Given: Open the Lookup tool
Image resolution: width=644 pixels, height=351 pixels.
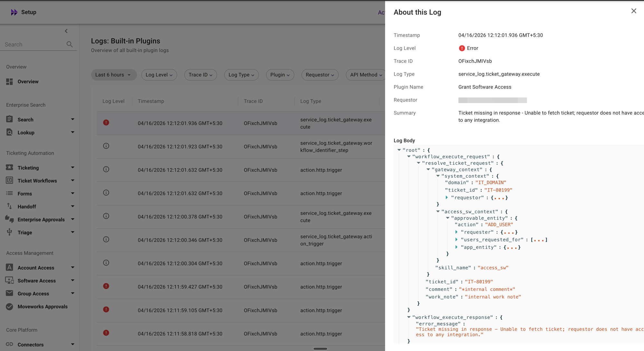Looking at the screenshot, I should pos(10,132).
